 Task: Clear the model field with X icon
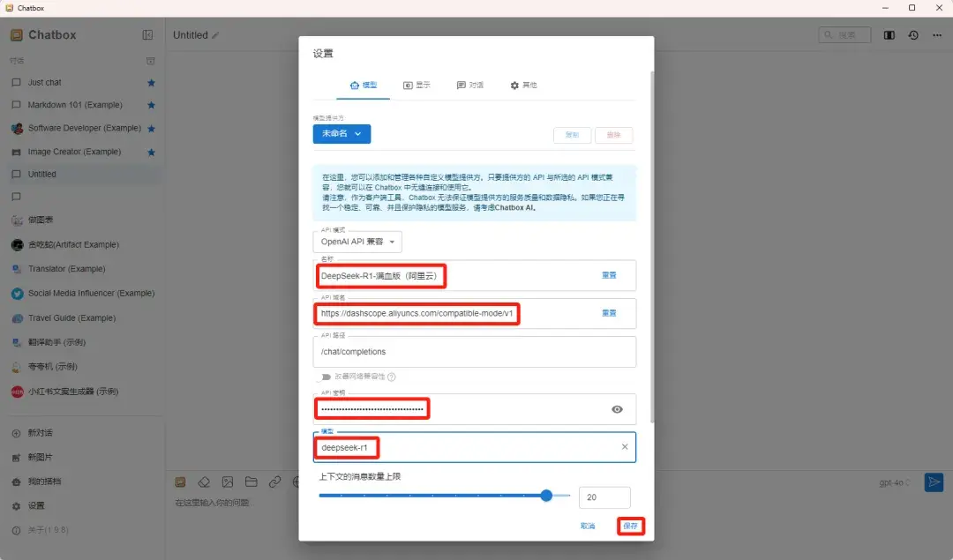tap(625, 447)
